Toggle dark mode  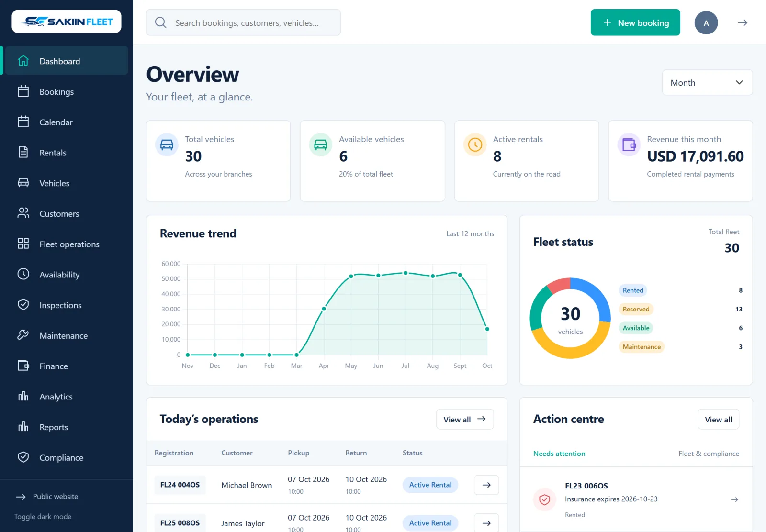(x=43, y=517)
